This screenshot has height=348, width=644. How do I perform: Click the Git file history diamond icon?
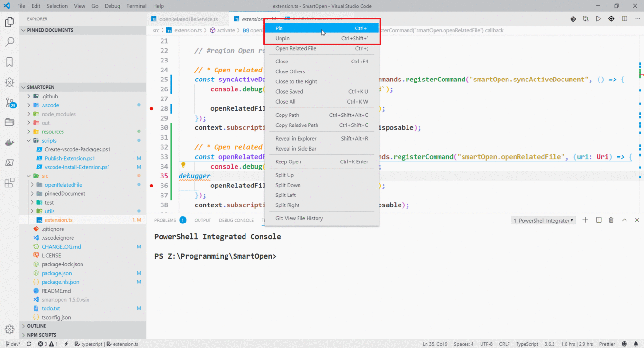(573, 19)
